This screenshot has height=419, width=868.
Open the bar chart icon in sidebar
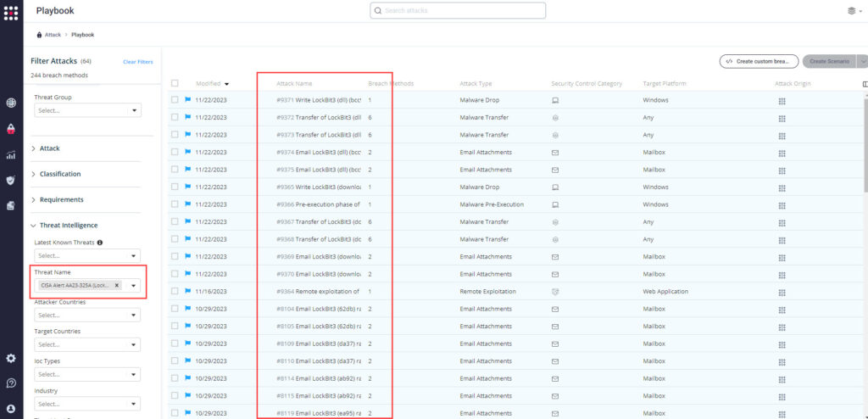click(x=11, y=154)
